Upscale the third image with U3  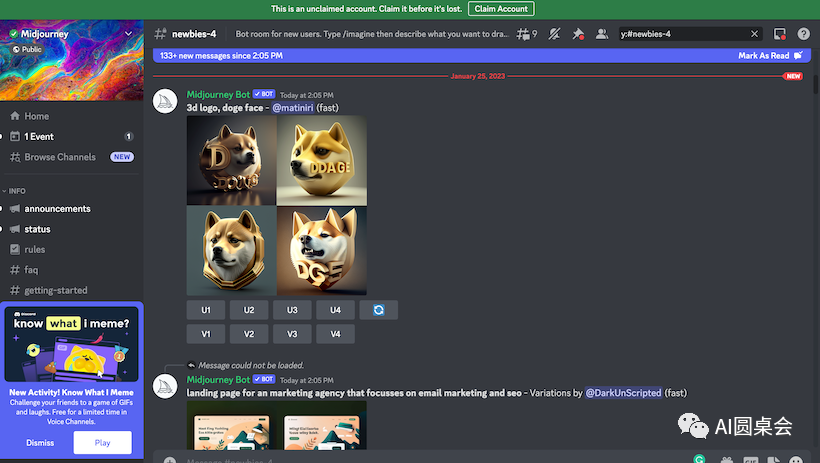292,310
